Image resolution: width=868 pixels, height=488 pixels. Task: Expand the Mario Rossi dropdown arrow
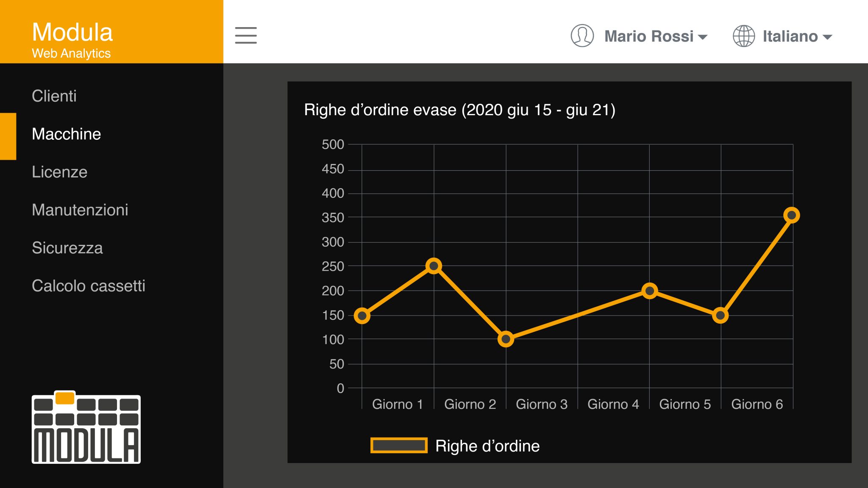(x=702, y=37)
